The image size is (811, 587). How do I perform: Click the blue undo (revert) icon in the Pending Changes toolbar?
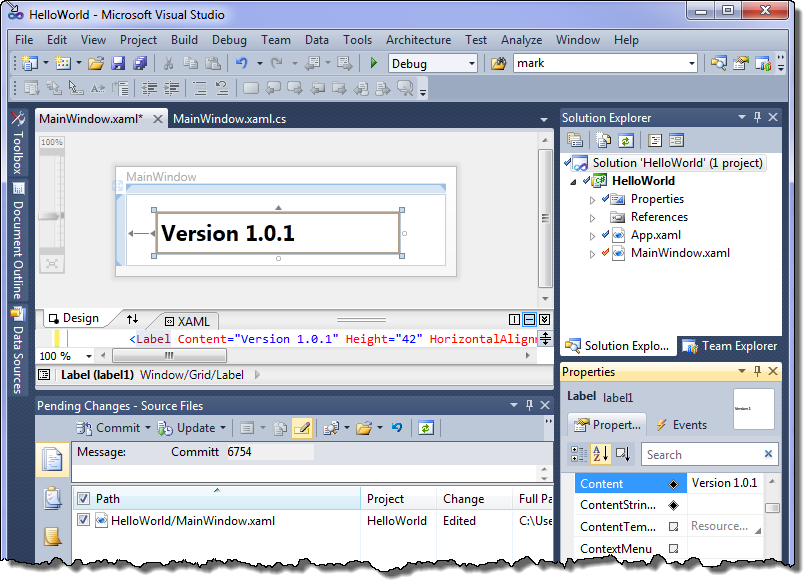point(397,428)
